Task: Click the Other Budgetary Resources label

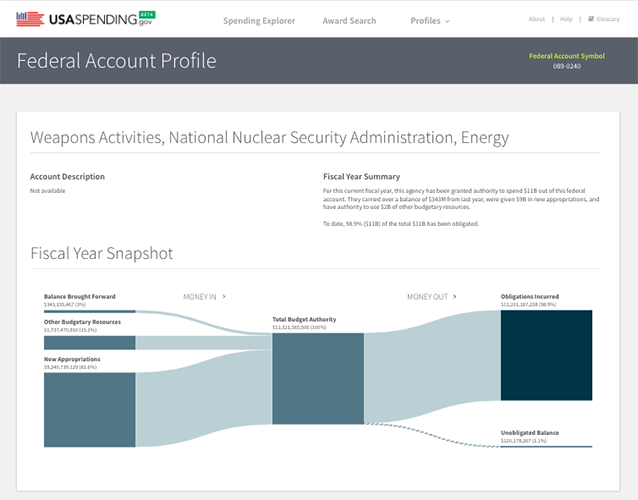Action: pos(82,322)
